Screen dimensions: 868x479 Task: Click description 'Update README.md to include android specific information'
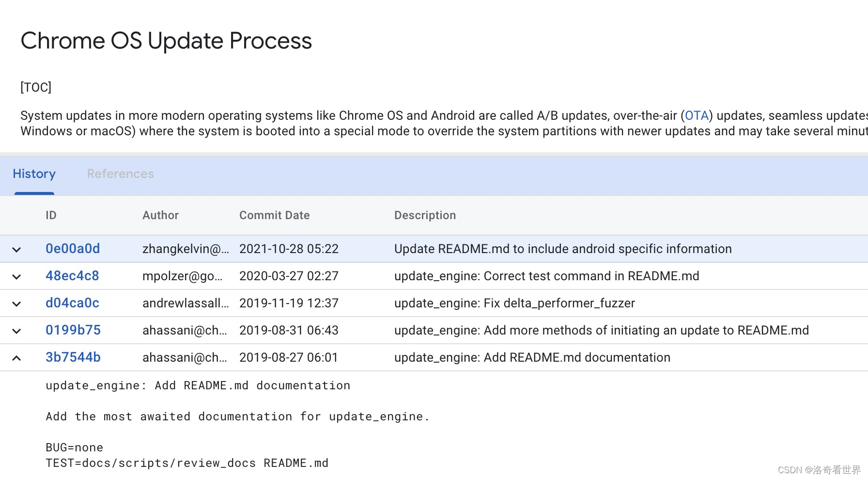[x=563, y=249]
